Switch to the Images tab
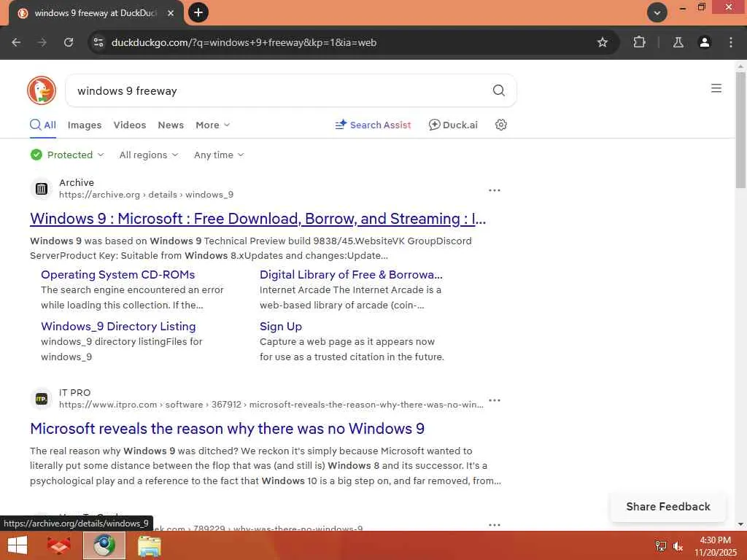Image resolution: width=747 pixels, height=560 pixels. tap(85, 125)
